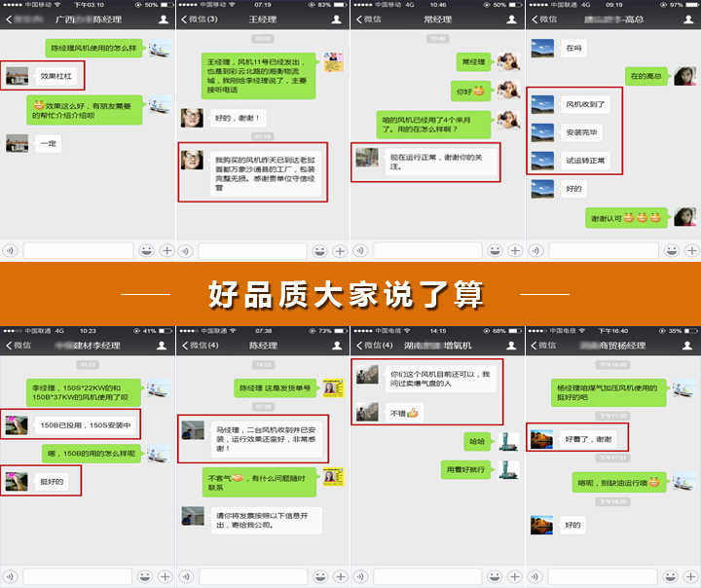The image size is (701, 588).
Task: Tap plus icon in 湖南增氧机 chat
Action: 516,576
